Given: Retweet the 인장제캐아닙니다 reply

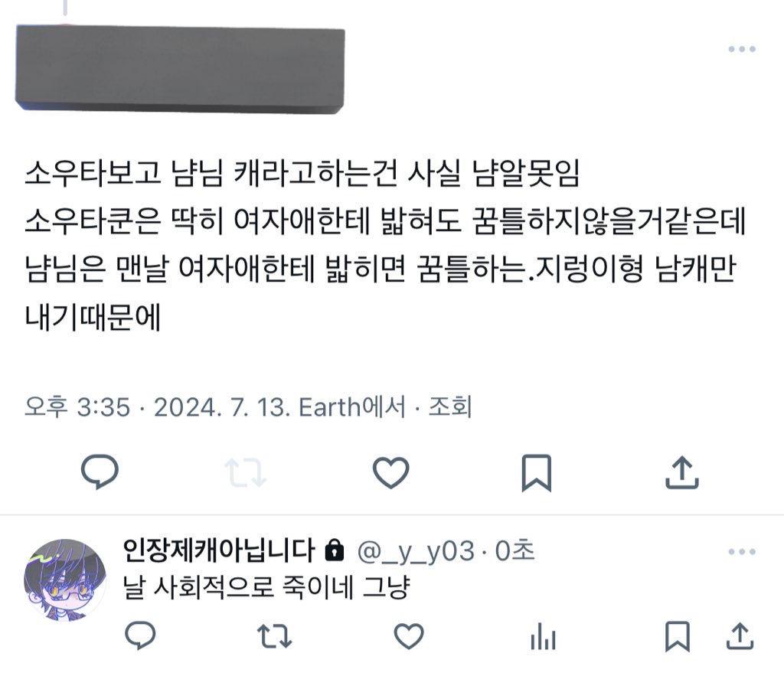Looking at the screenshot, I should (275, 636).
